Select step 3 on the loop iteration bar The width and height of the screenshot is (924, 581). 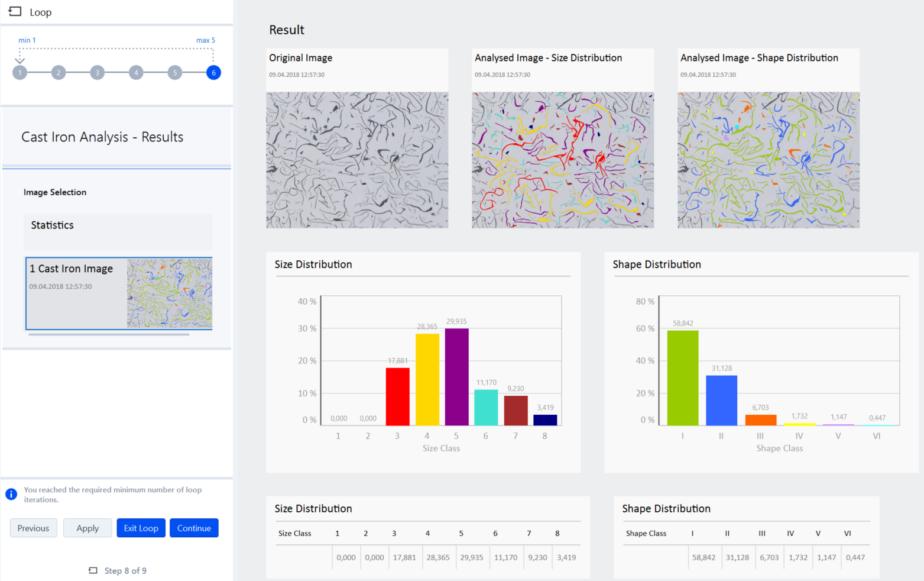[97, 72]
